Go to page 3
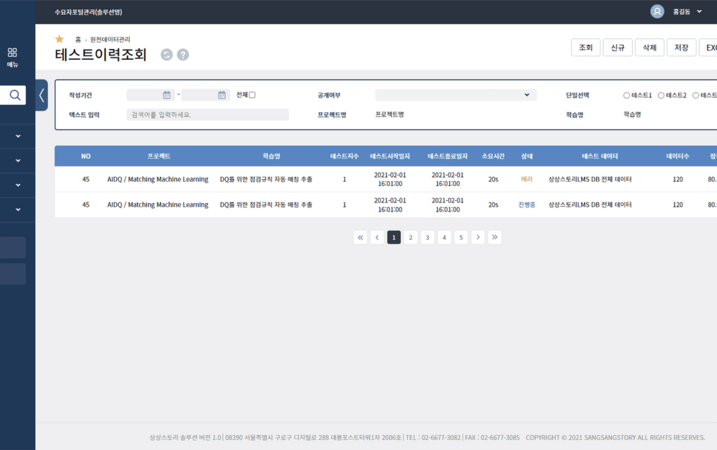The width and height of the screenshot is (717, 450). pyautogui.click(x=428, y=237)
